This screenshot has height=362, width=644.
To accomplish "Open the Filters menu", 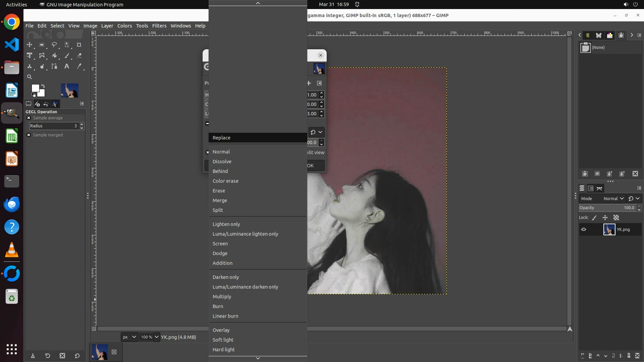I will click(x=159, y=26).
